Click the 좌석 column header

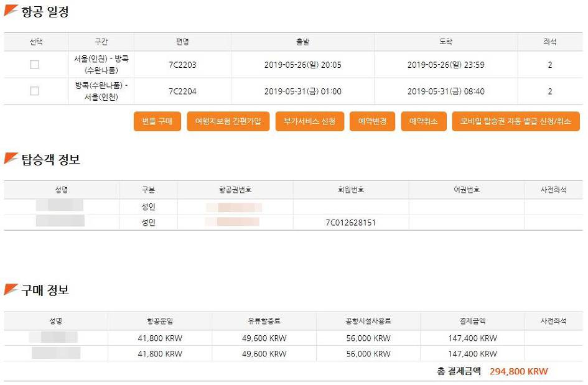pos(550,42)
